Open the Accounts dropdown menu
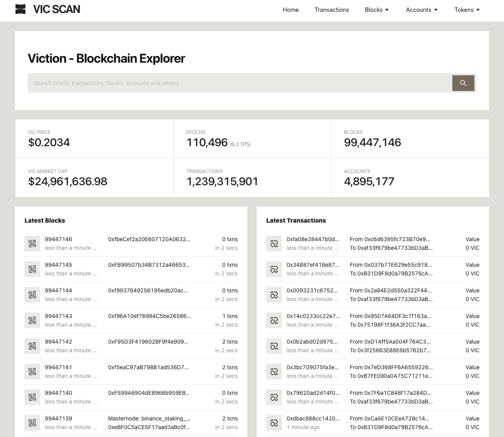 (x=422, y=10)
